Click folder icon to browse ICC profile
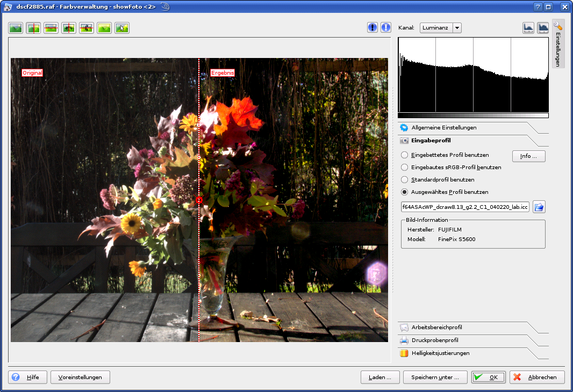The image size is (573, 392). click(x=539, y=207)
